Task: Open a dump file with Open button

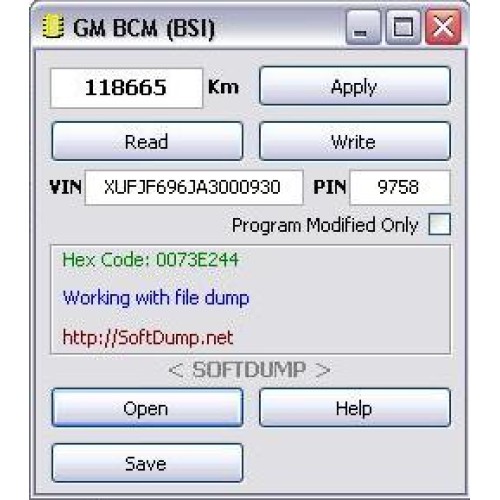Action: (147, 407)
